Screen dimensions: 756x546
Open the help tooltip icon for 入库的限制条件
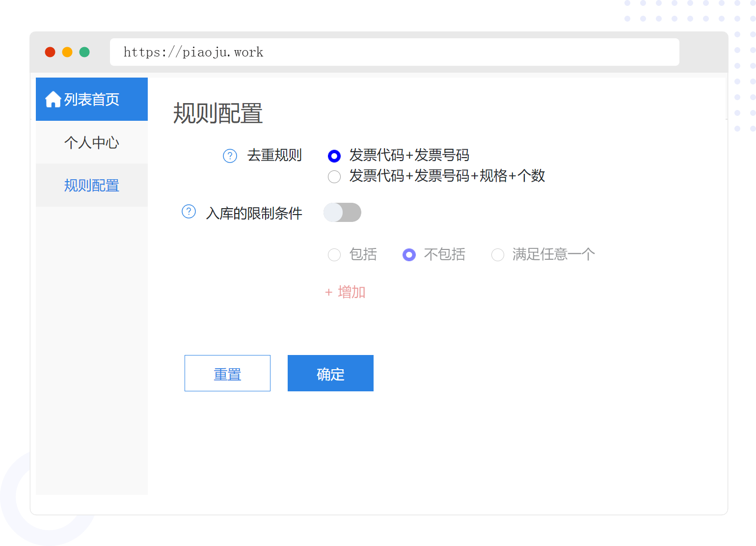[189, 212]
